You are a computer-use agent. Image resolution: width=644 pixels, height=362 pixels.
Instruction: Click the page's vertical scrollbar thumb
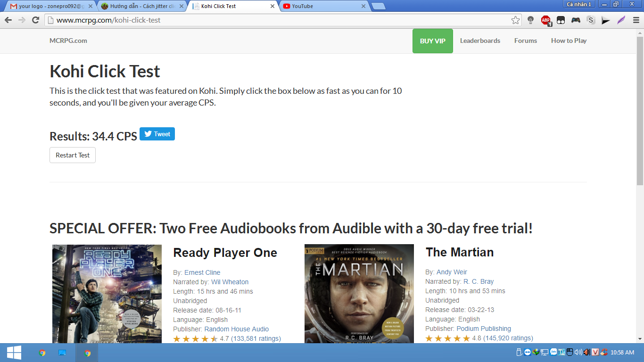click(x=640, y=111)
